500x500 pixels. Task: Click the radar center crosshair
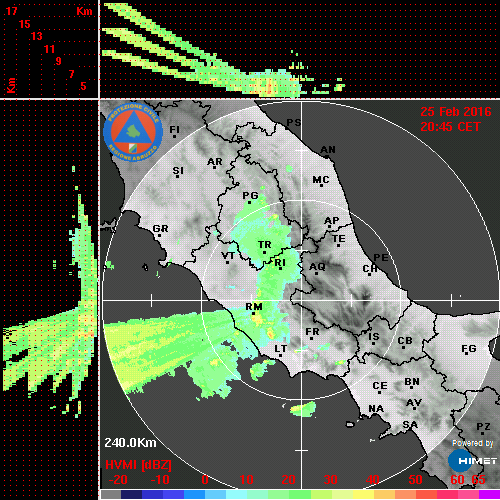point(302,301)
